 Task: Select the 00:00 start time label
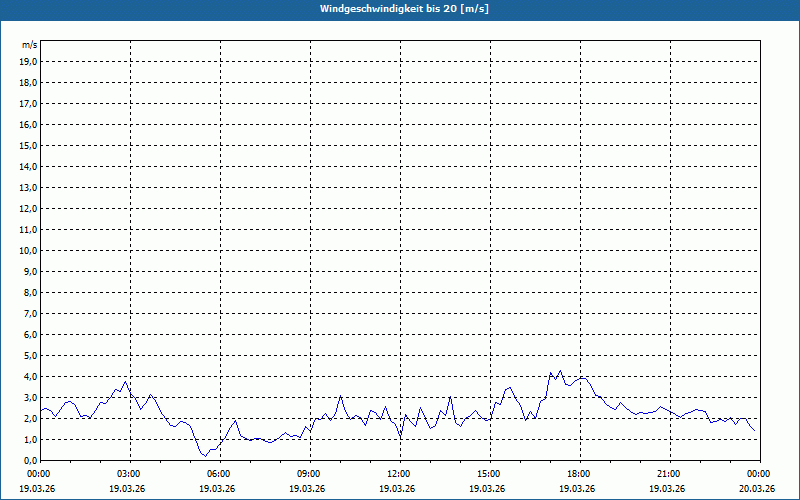(38, 474)
